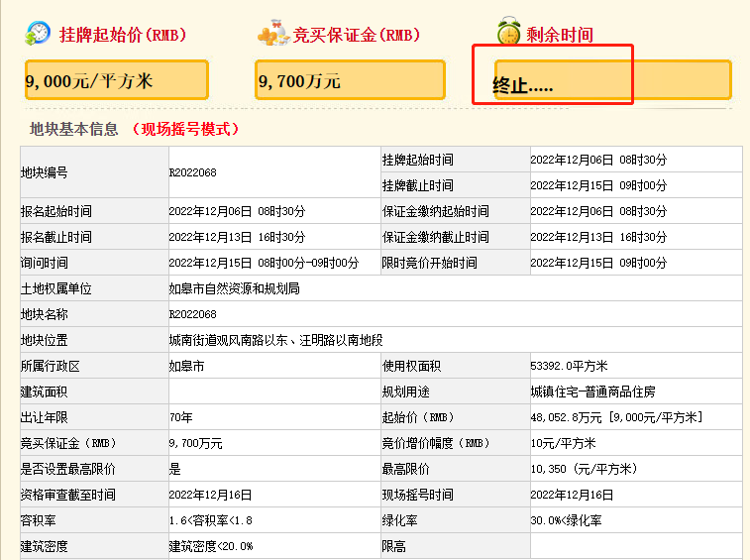Click the clock icon beside 挂牌起始价
The image size is (750, 560).
[x=38, y=33]
